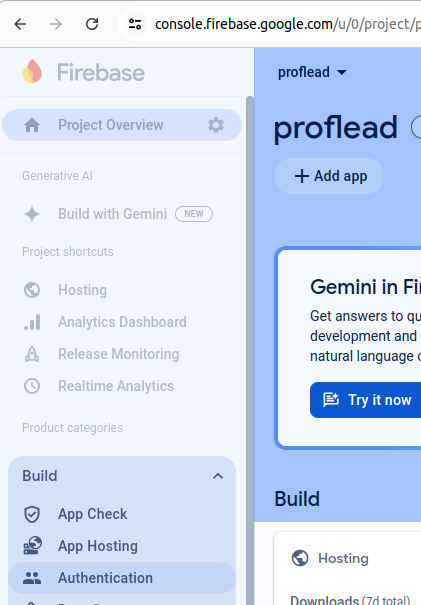Click the NEW badge beside Gemini
The height and width of the screenshot is (605, 421).
[194, 214]
